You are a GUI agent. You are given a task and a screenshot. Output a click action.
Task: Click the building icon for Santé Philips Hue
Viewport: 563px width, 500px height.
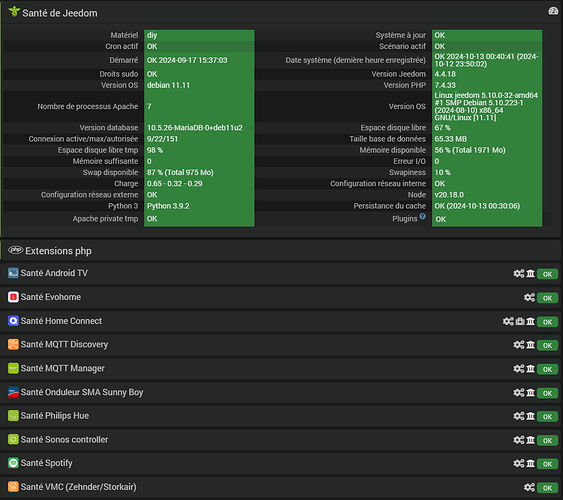click(x=531, y=416)
